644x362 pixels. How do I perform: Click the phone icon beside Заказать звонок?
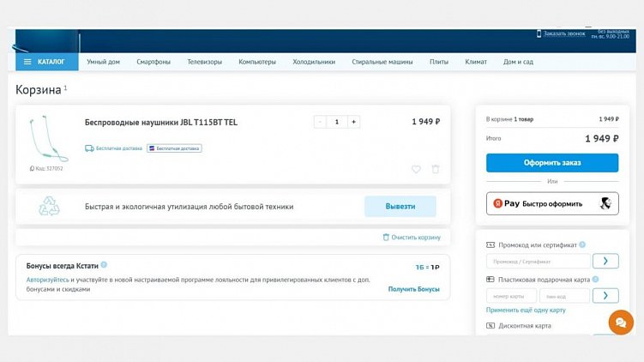539,33
